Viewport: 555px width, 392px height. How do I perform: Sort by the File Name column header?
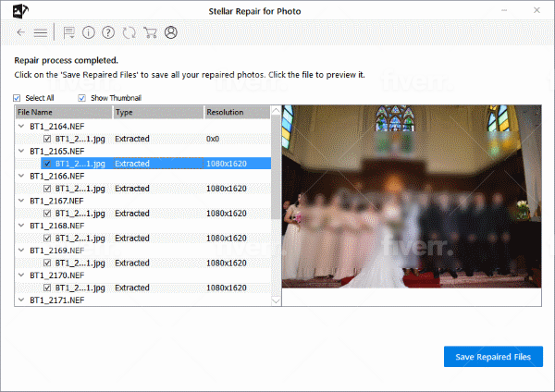pyautogui.click(x=64, y=112)
